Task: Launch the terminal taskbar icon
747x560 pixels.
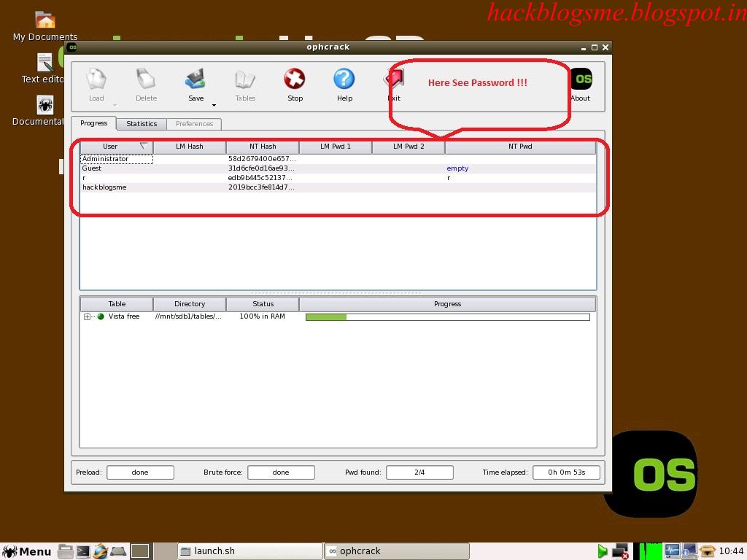Action: pyautogui.click(x=83, y=551)
